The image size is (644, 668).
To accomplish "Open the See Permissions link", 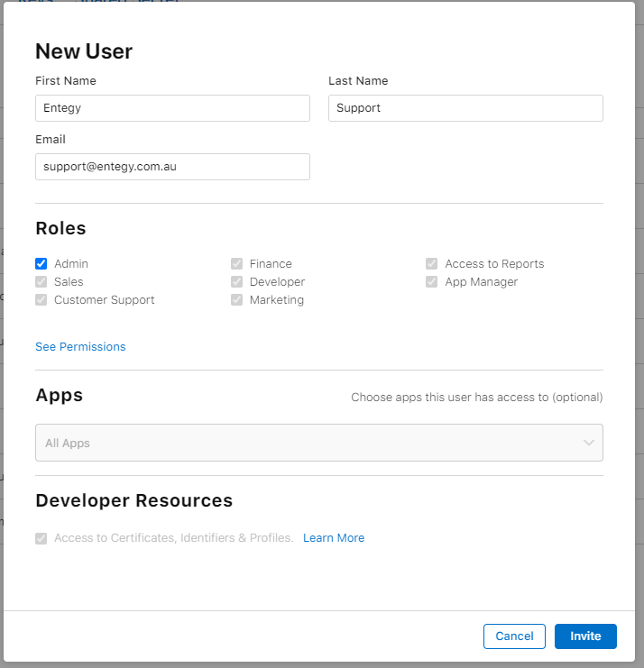I will (80, 347).
